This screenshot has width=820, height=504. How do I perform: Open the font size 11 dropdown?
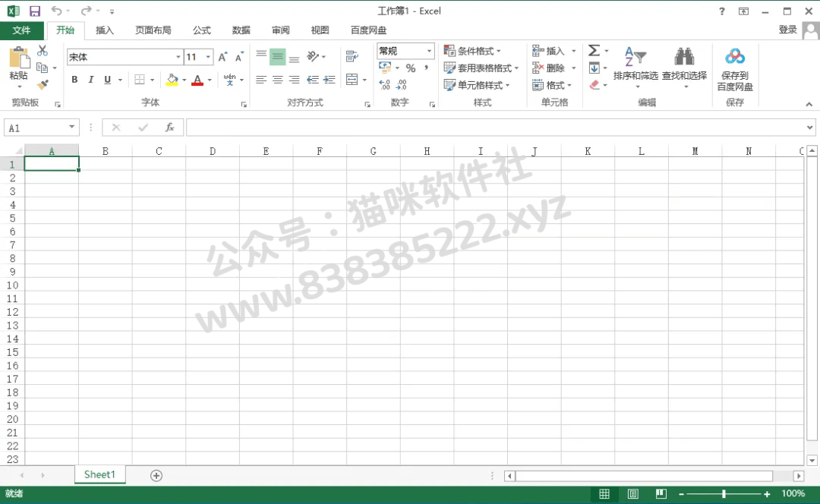208,56
